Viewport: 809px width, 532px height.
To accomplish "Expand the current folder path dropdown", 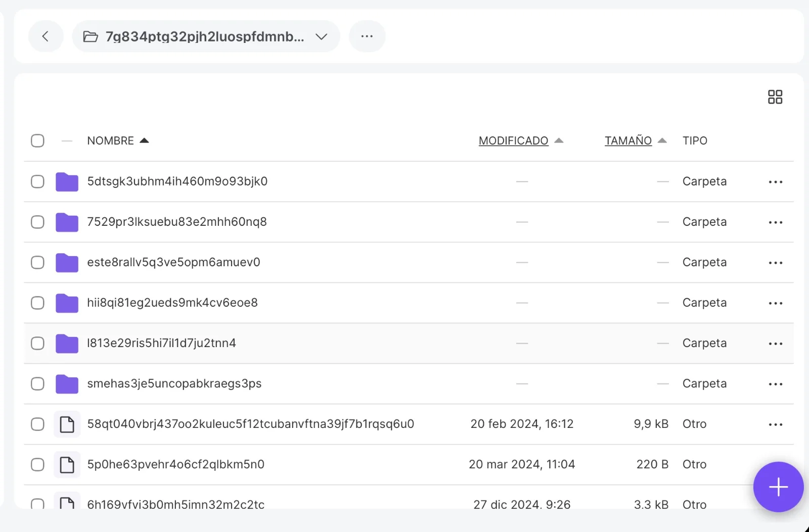I will coord(321,36).
